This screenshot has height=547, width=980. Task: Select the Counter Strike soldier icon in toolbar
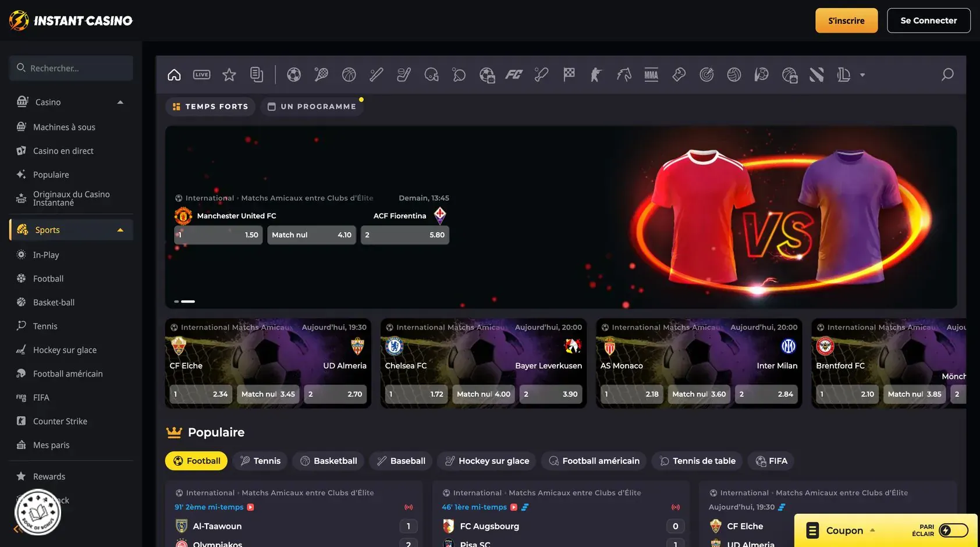pos(596,74)
